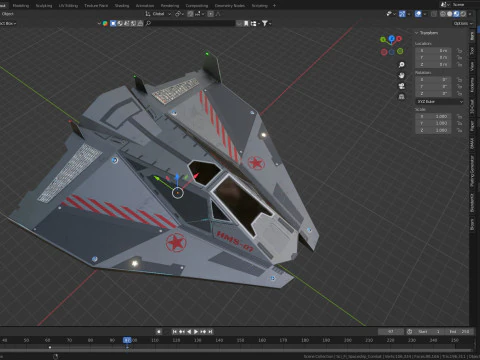The width and height of the screenshot is (480, 360).
Task: Open viewport shading options dropdown
Action: tap(470, 14)
